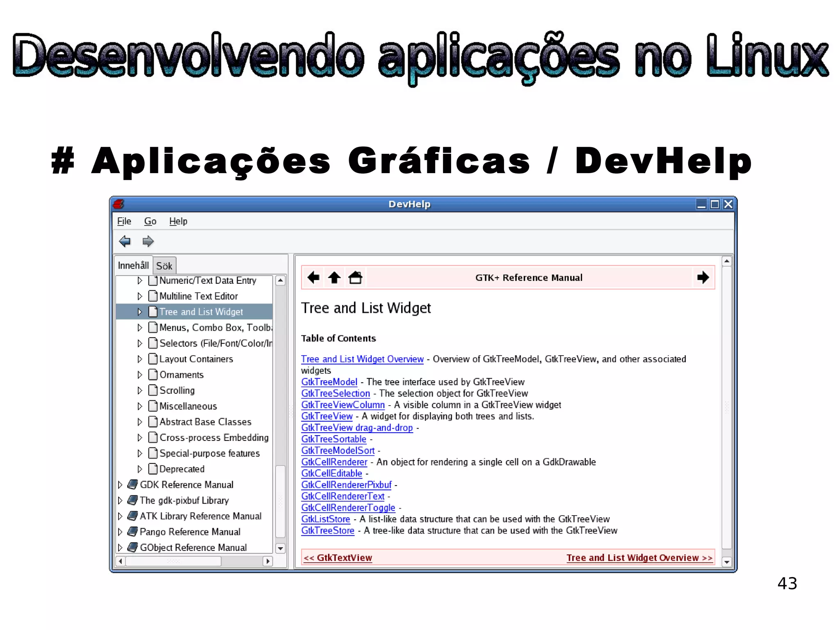Open Tree and List Widget Overview link

click(362, 359)
